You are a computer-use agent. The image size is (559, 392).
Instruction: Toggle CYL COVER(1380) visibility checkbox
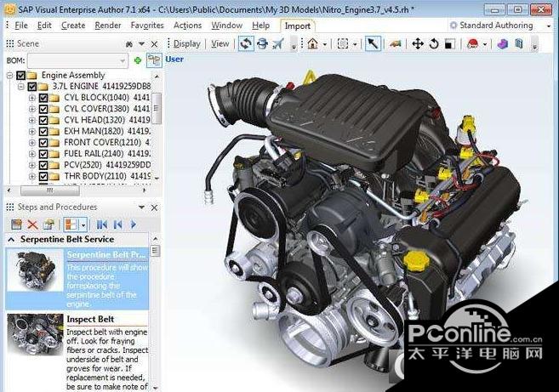coord(43,109)
